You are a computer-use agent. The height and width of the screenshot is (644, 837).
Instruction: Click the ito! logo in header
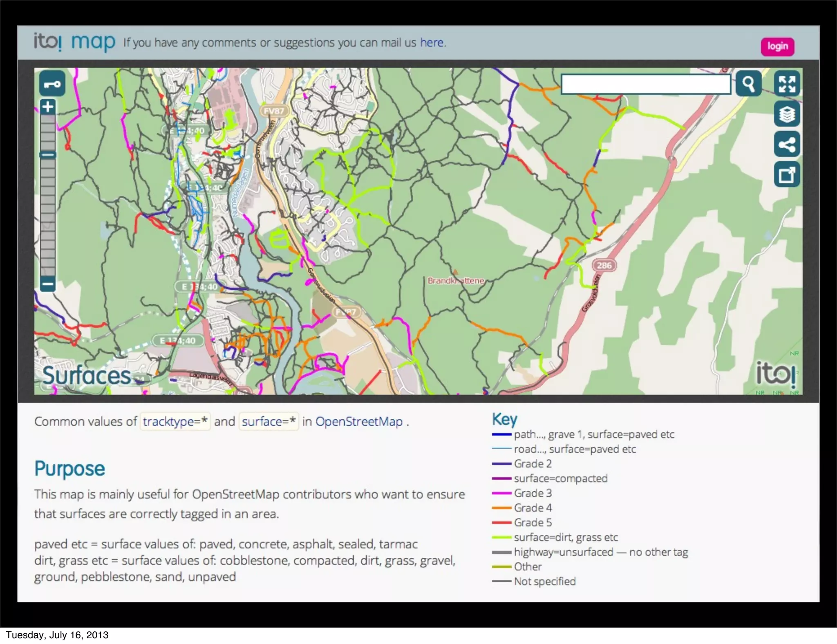[x=48, y=42]
